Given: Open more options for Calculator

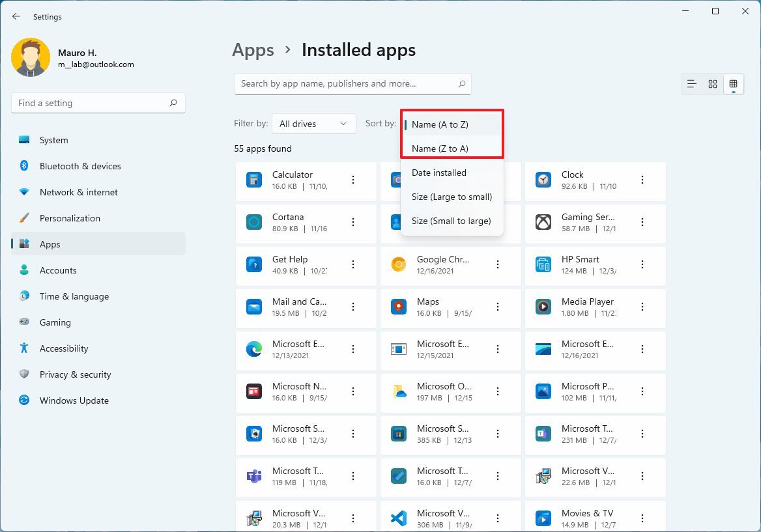Looking at the screenshot, I should (x=353, y=180).
